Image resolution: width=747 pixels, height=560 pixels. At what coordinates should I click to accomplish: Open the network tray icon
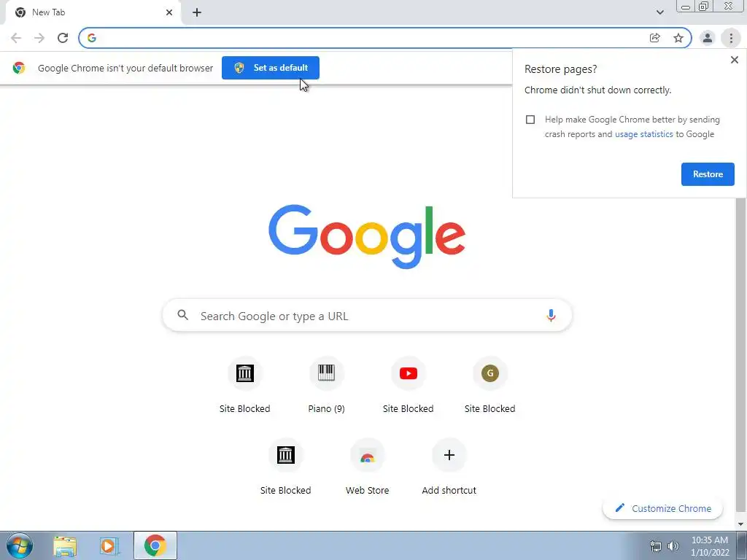(x=656, y=546)
